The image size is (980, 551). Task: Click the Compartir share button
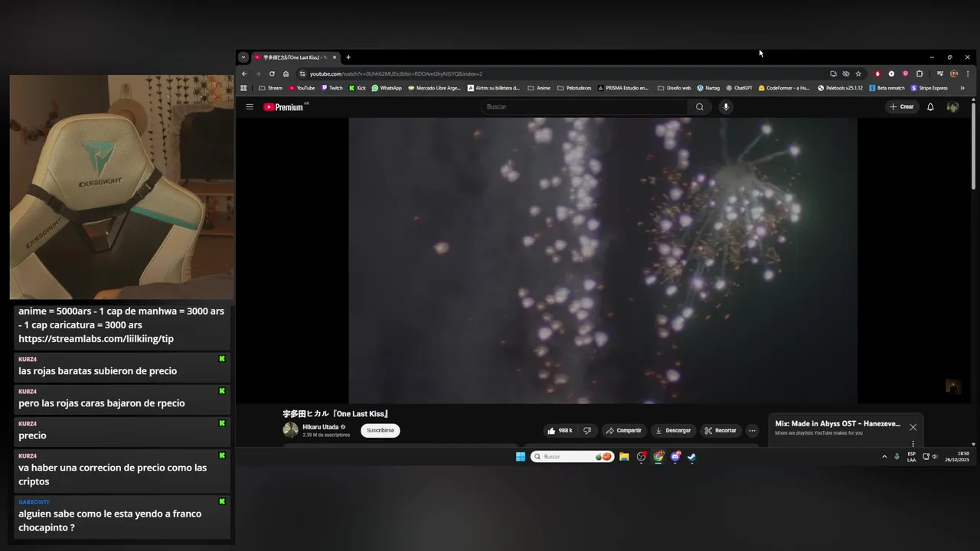[624, 431]
